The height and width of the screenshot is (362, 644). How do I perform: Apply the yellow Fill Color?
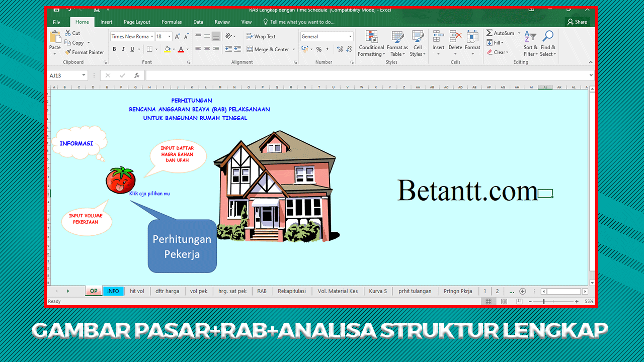[167, 49]
